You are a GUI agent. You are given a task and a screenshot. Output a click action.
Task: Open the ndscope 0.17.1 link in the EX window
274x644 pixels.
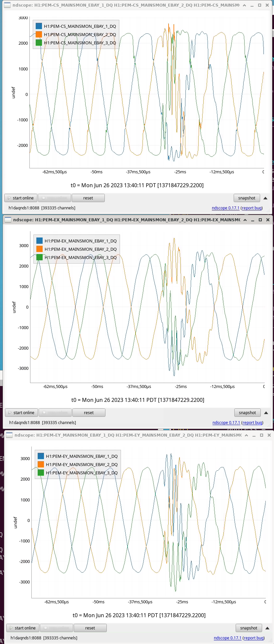pyautogui.click(x=226, y=422)
